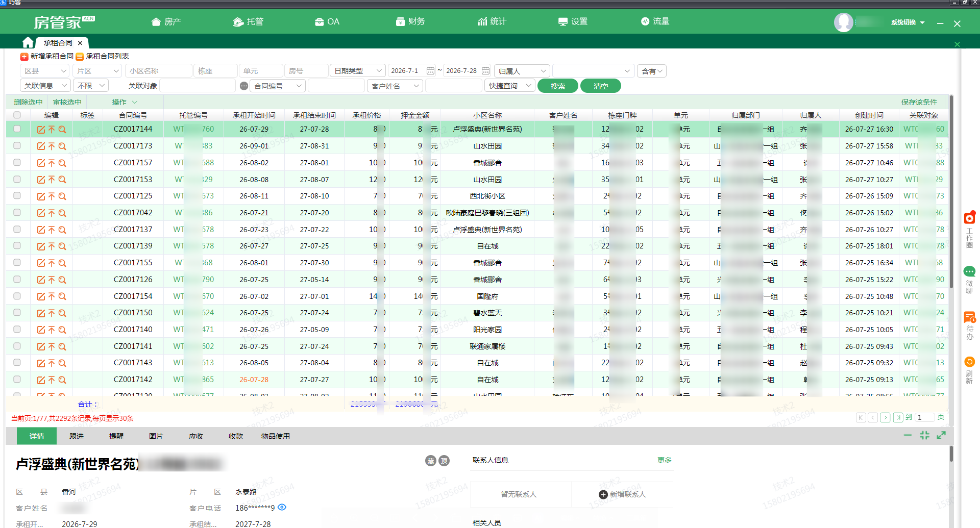The width and height of the screenshot is (980, 528).
Task: Click 删除选中 delete selected
Action: [x=28, y=102]
